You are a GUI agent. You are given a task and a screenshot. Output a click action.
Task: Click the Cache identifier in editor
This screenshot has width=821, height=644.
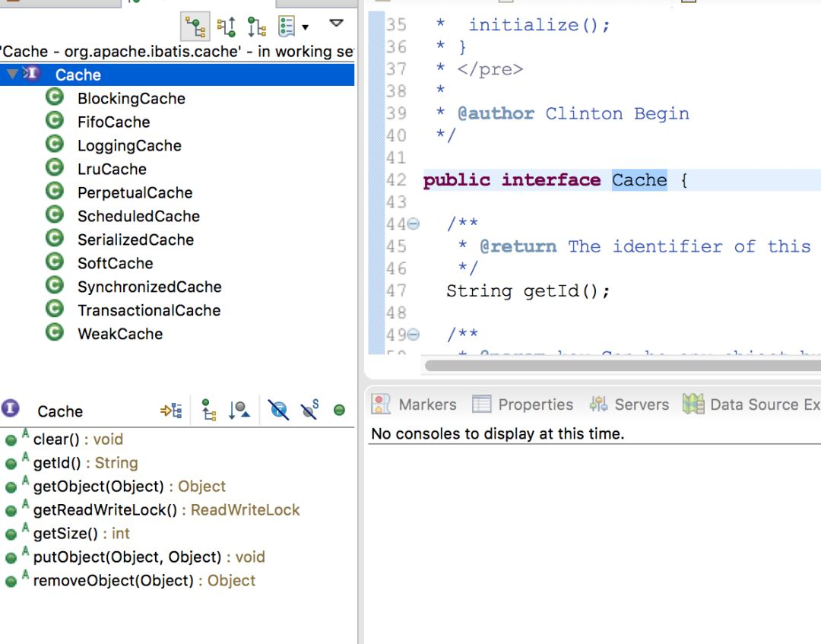click(639, 180)
